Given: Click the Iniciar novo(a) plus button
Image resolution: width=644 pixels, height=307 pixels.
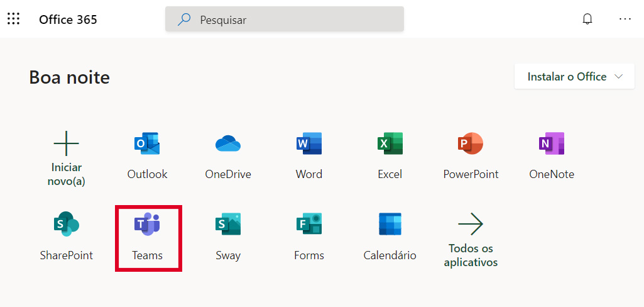Looking at the screenshot, I should click(x=66, y=145).
